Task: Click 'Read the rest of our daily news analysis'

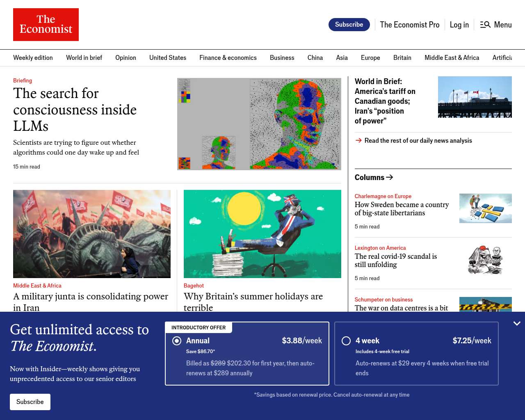Action: click(x=418, y=140)
